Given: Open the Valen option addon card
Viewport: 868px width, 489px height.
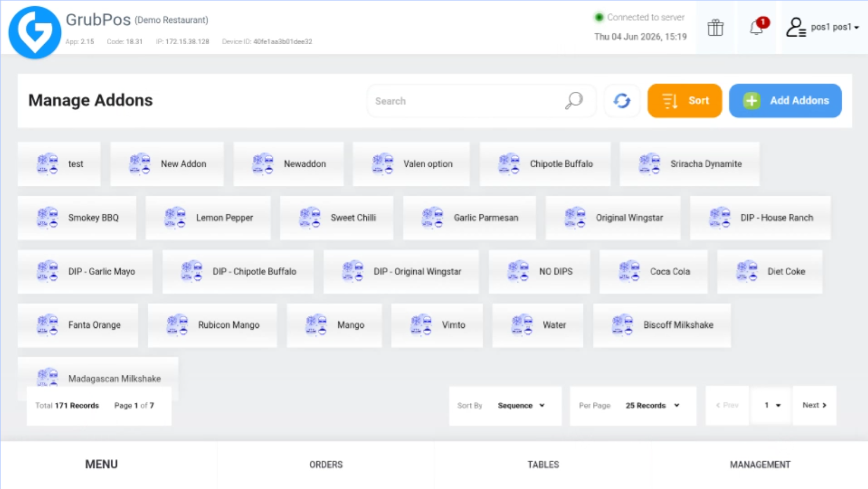Looking at the screenshot, I should coord(411,164).
